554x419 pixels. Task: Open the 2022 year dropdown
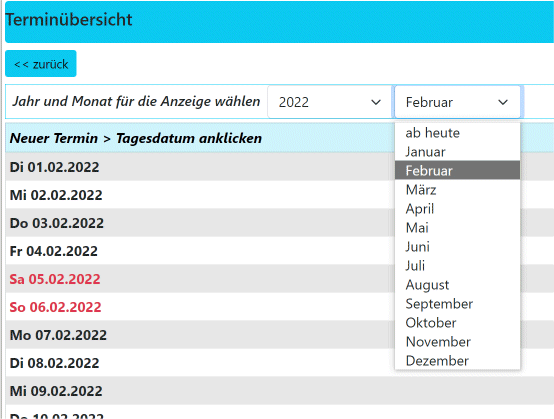point(329,102)
